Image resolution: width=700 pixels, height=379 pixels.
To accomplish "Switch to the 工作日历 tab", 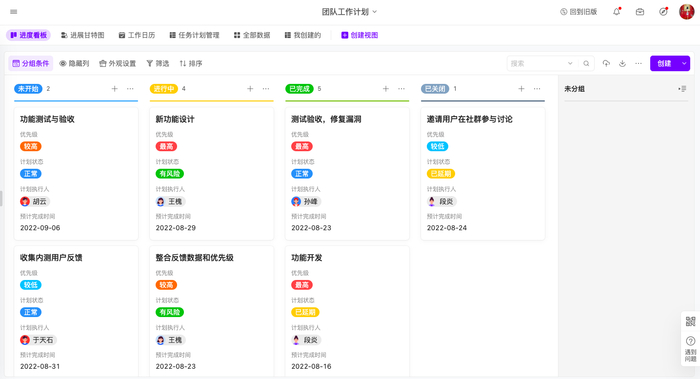I will (x=137, y=35).
